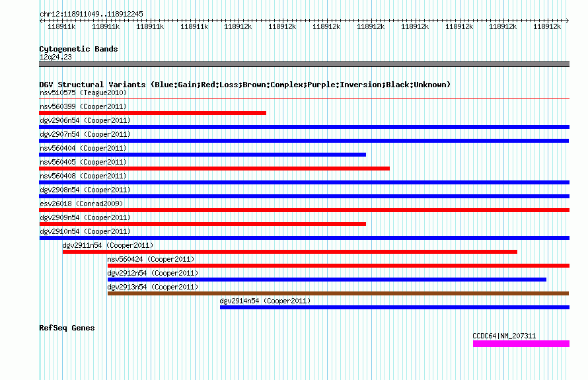
Task: Open variant dgv2912n54 (Cooper2011) label
Action: coord(153,273)
